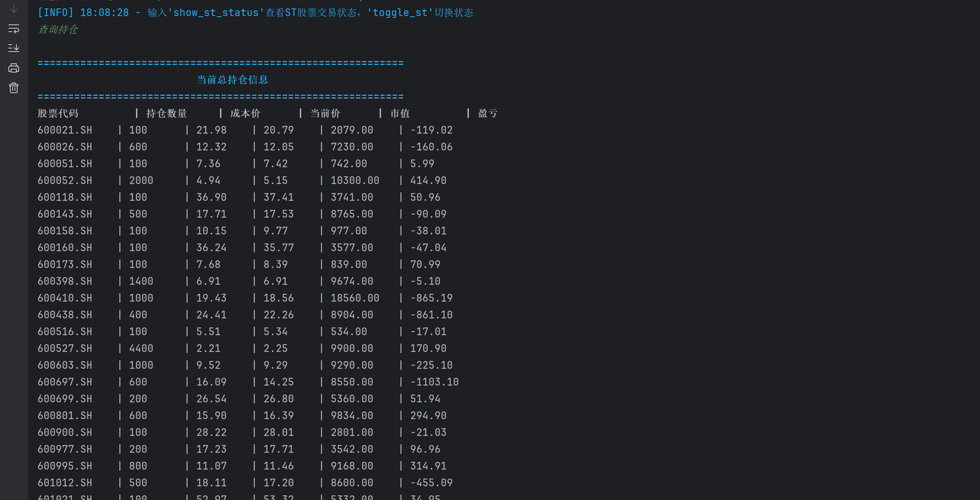Clear console with the trash icon
This screenshot has height=500, width=980.
[x=14, y=88]
